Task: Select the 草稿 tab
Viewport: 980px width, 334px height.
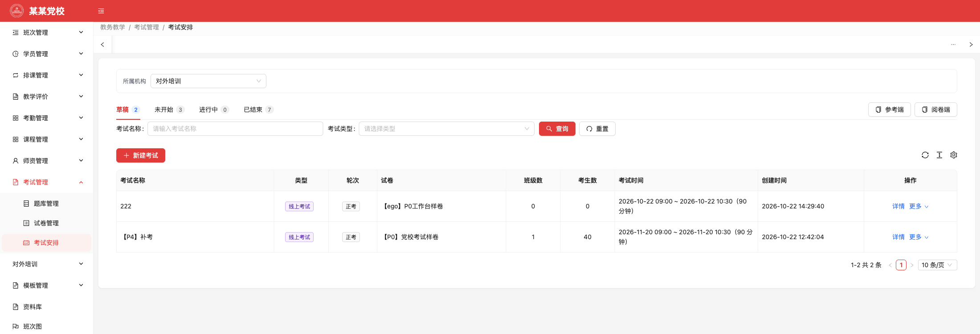Action: click(x=128, y=110)
